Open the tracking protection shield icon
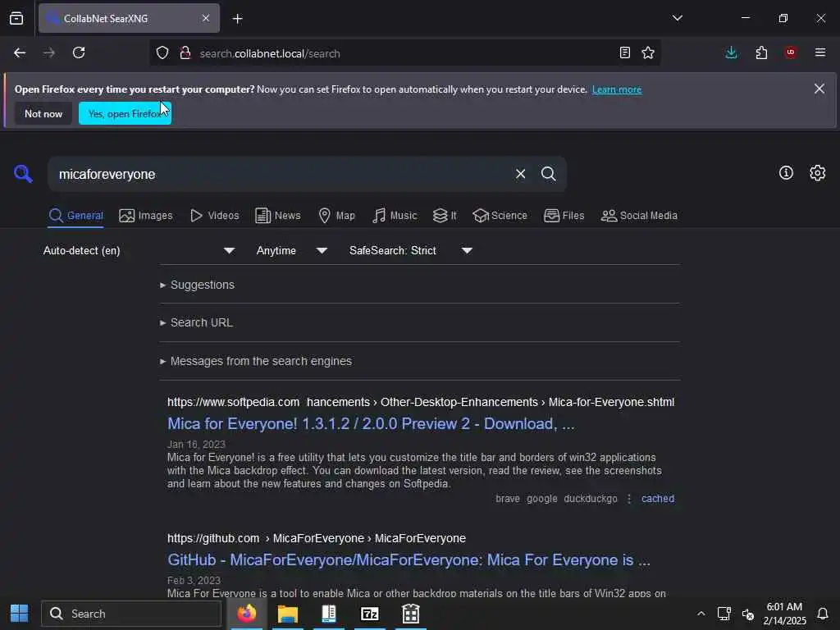 162,52
